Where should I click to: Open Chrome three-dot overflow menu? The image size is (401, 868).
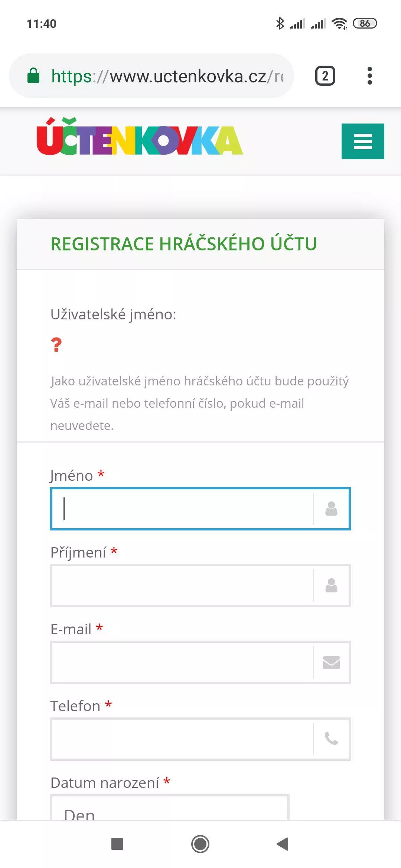click(x=369, y=76)
